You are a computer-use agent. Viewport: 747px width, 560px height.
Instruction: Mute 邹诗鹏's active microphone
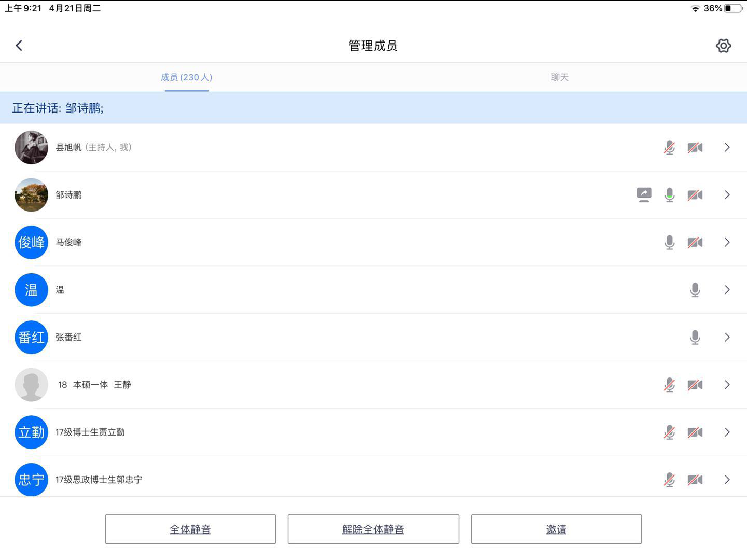(x=669, y=195)
